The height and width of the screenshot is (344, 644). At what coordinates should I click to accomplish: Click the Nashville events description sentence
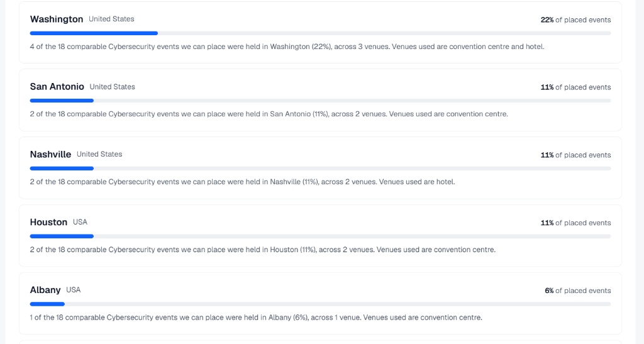242,182
